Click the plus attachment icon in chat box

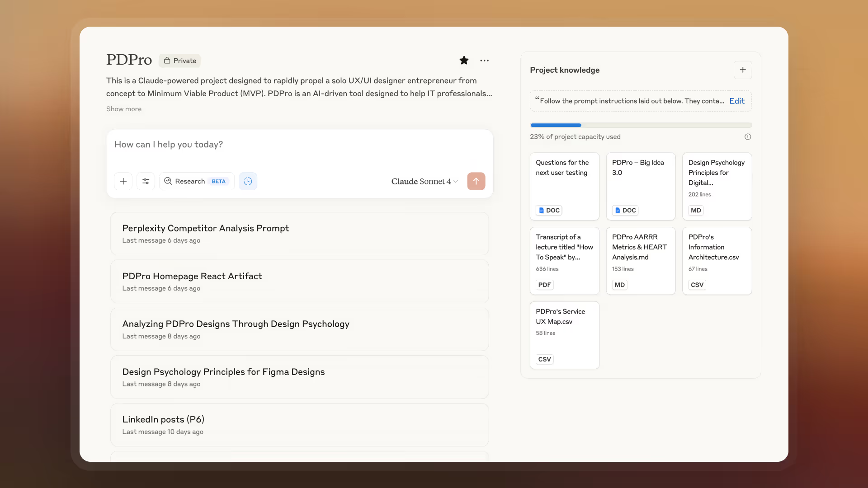(x=123, y=181)
